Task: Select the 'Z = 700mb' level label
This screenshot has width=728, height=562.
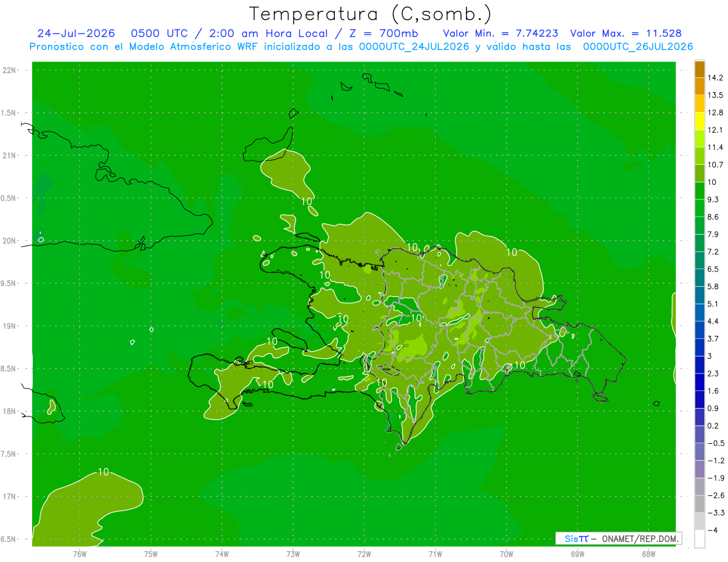Action: click(x=385, y=33)
